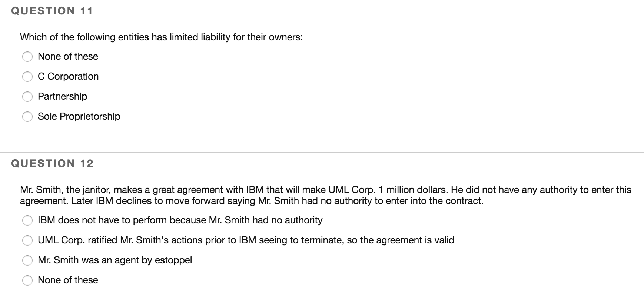Click the "IBM does not have to perform" label
The width and height of the screenshot is (644, 303).
click(180, 220)
